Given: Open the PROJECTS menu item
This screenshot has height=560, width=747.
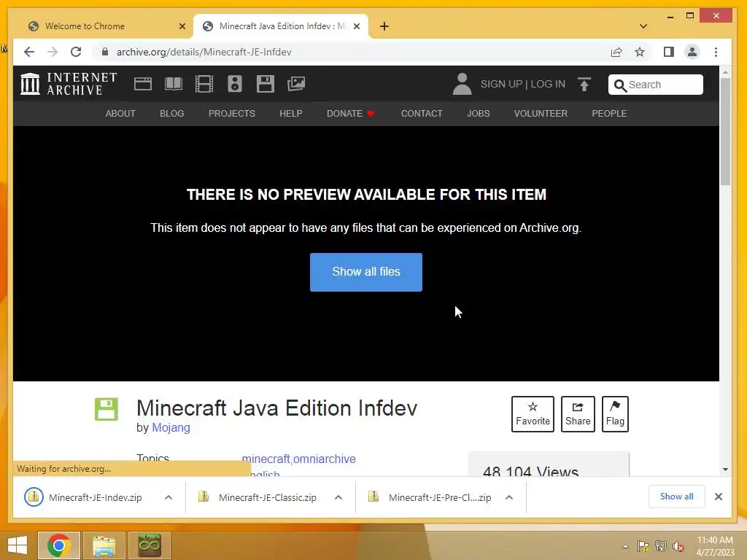Looking at the screenshot, I should click(x=231, y=113).
